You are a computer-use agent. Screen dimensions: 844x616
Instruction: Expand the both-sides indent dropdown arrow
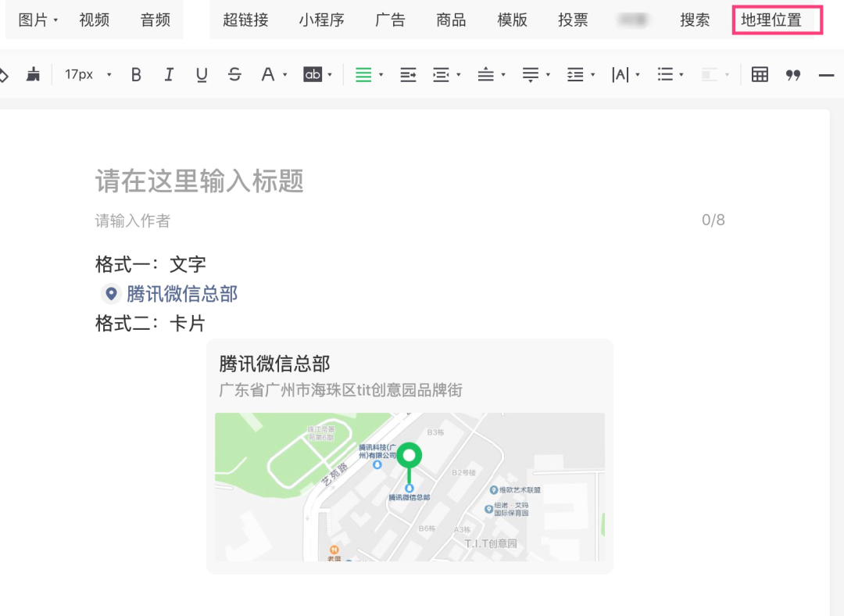[x=459, y=75]
